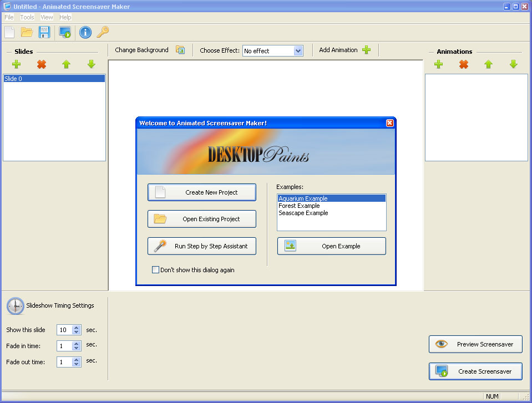Click the Open Example button

(332, 246)
